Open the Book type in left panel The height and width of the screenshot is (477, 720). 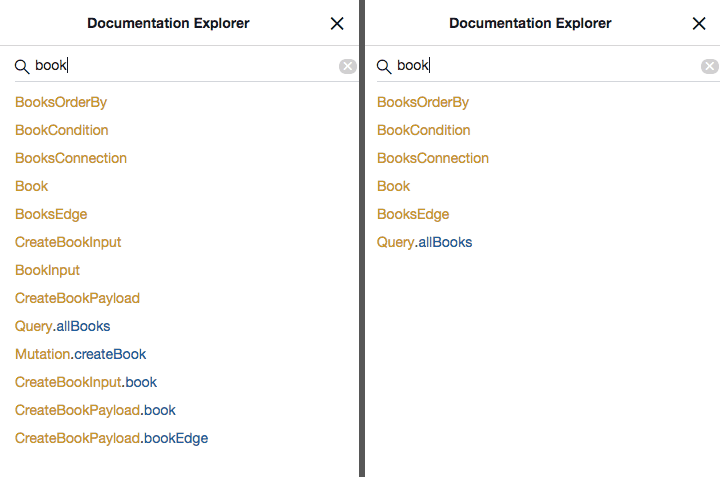[31, 186]
